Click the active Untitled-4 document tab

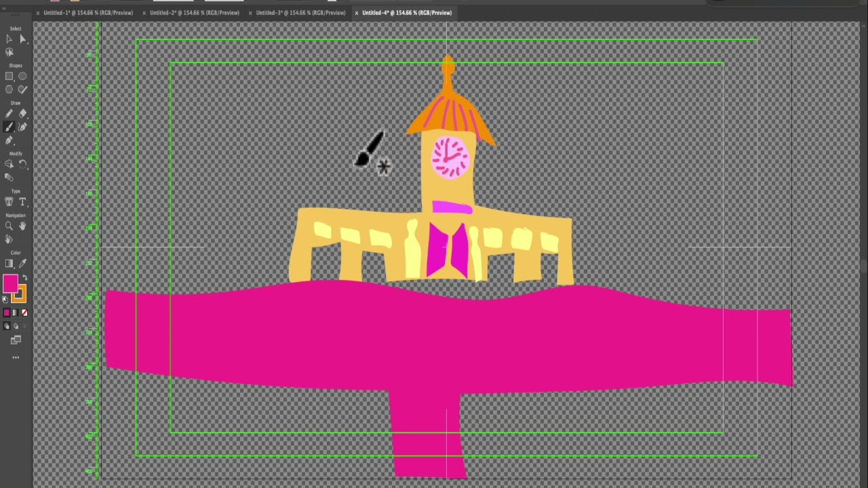(x=407, y=13)
